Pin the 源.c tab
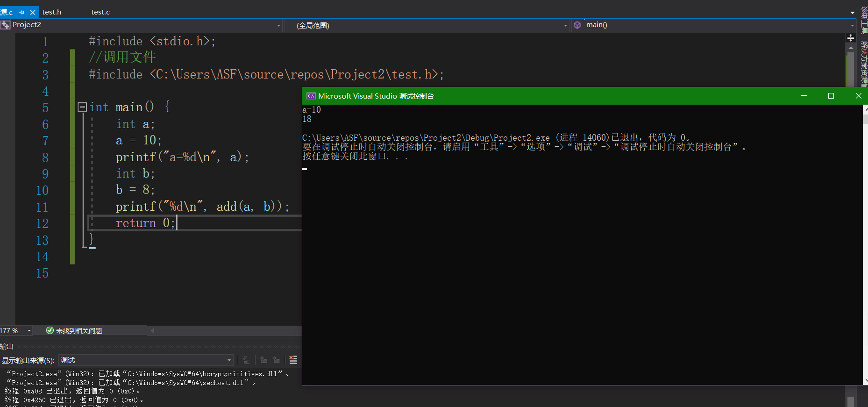The width and height of the screenshot is (868, 407). click(x=22, y=12)
